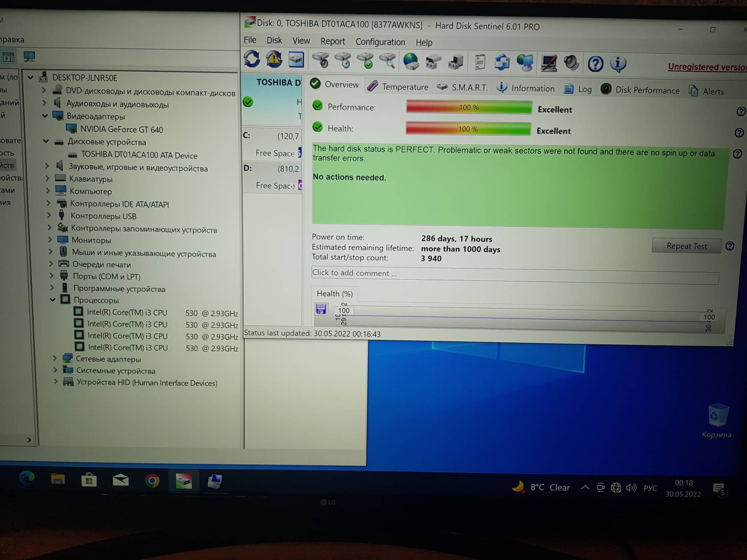
Task: Click the disk test with clock icon
Action: [343, 60]
